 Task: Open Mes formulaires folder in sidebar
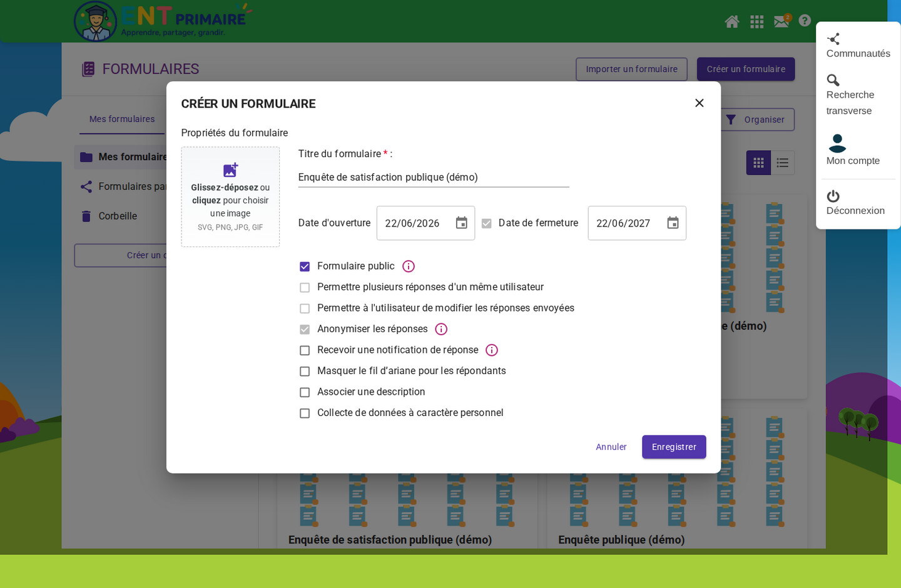coord(121,157)
